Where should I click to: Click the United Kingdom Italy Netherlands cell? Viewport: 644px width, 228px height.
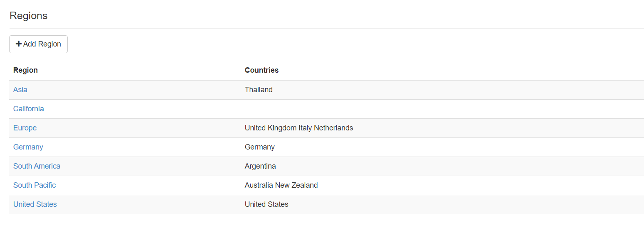pos(299,128)
